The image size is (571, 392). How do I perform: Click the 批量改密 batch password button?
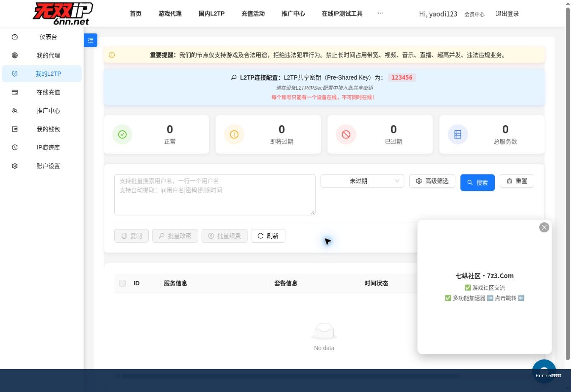click(x=175, y=236)
